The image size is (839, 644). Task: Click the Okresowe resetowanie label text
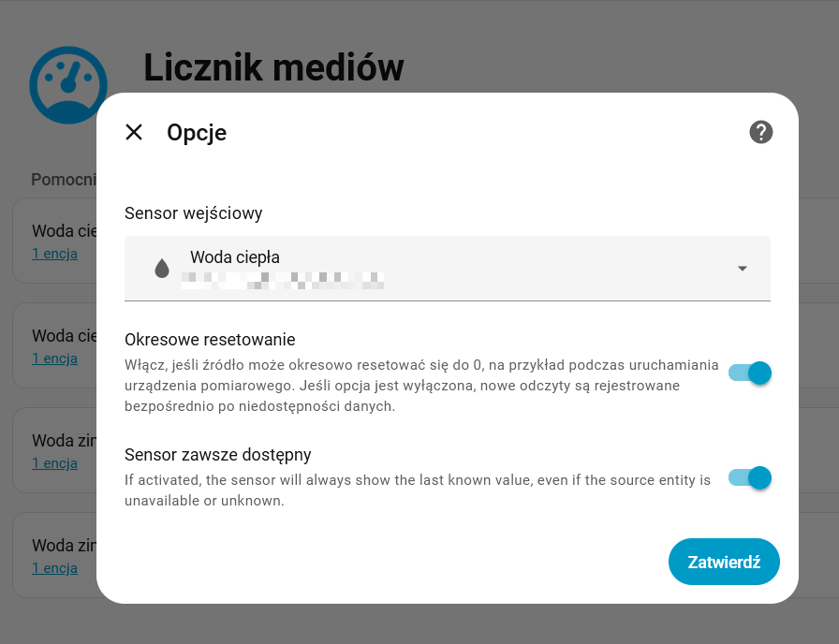click(210, 339)
